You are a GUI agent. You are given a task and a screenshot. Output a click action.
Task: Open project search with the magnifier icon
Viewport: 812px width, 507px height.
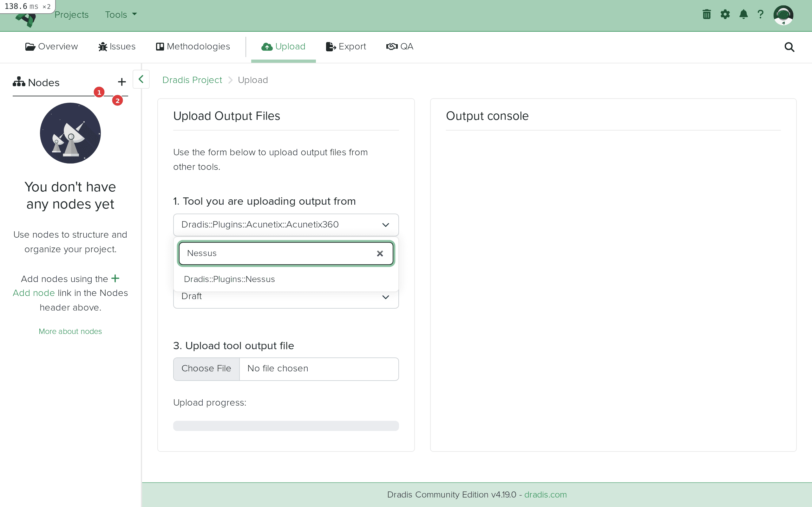pyautogui.click(x=789, y=47)
